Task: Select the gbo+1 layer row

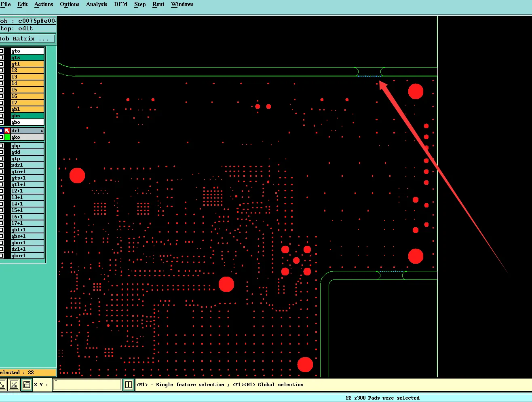Action: point(27,243)
